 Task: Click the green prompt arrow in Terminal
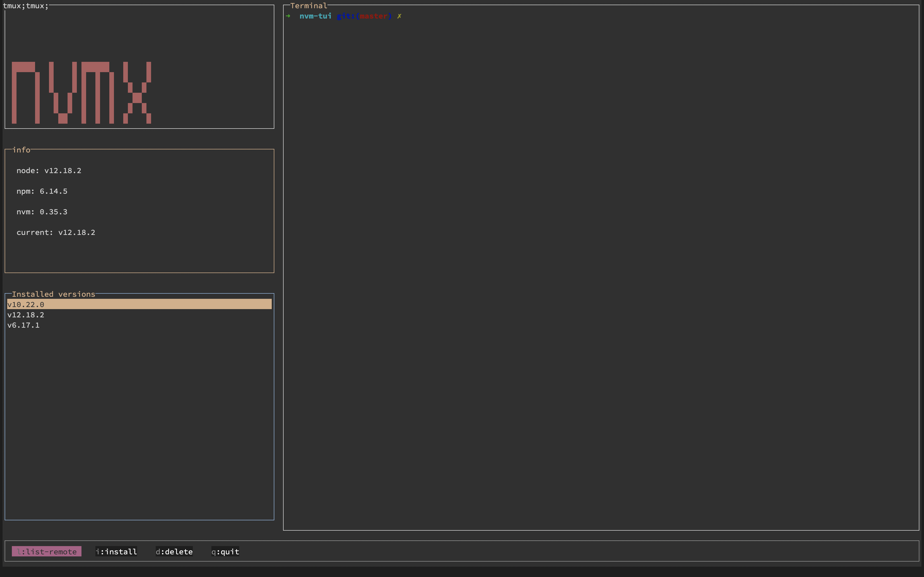click(x=288, y=16)
